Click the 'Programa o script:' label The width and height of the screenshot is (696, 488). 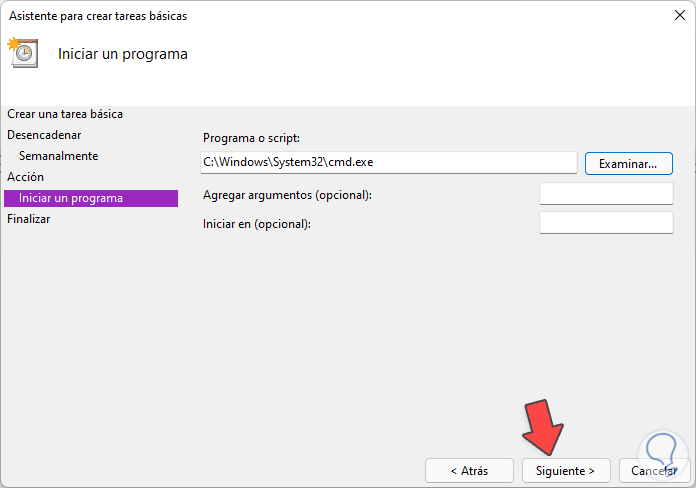click(x=251, y=138)
